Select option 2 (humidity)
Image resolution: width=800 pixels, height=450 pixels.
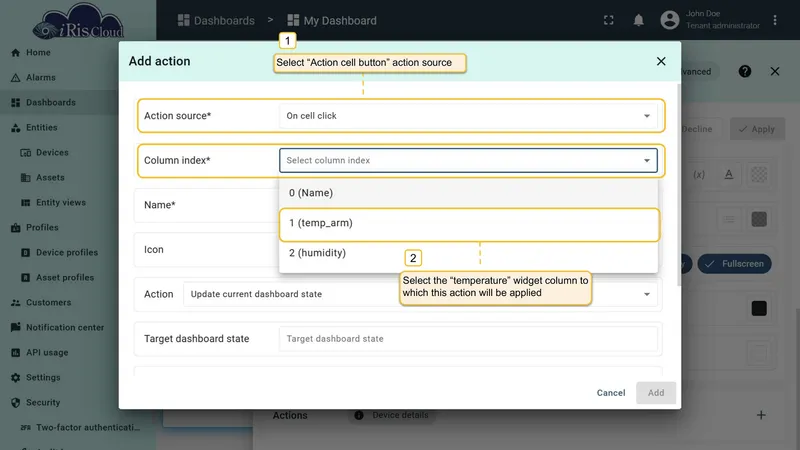(x=468, y=253)
